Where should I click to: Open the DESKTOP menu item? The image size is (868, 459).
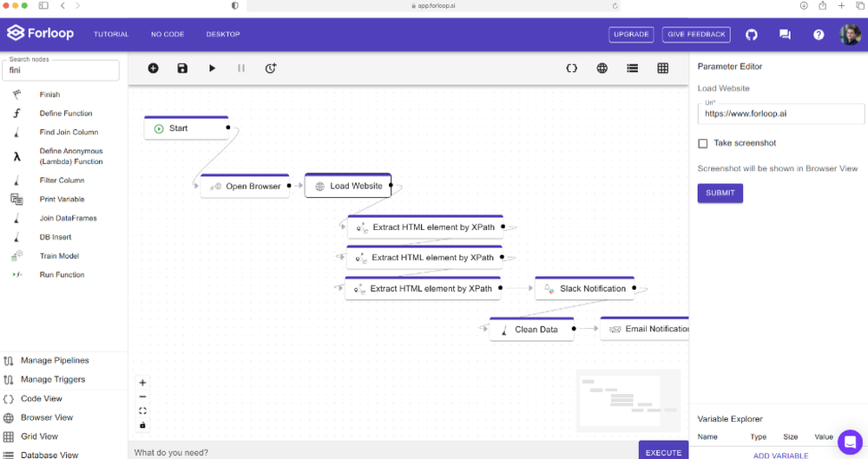pos(223,35)
